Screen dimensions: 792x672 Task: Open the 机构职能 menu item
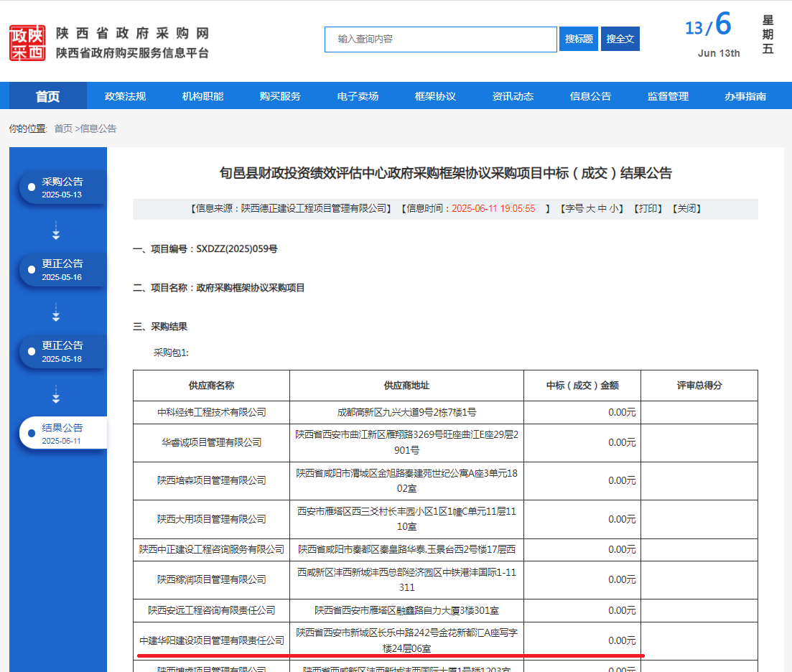202,96
